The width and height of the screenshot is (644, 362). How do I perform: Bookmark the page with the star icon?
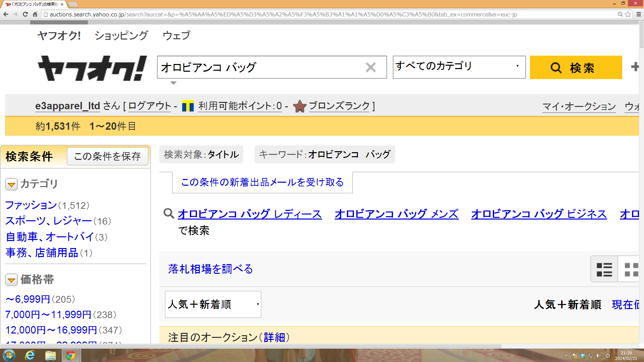[x=628, y=14]
